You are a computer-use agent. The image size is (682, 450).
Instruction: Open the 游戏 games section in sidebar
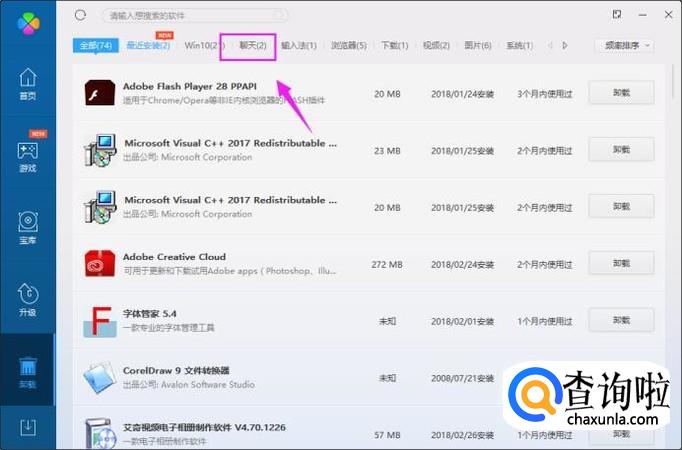pyautogui.click(x=28, y=157)
